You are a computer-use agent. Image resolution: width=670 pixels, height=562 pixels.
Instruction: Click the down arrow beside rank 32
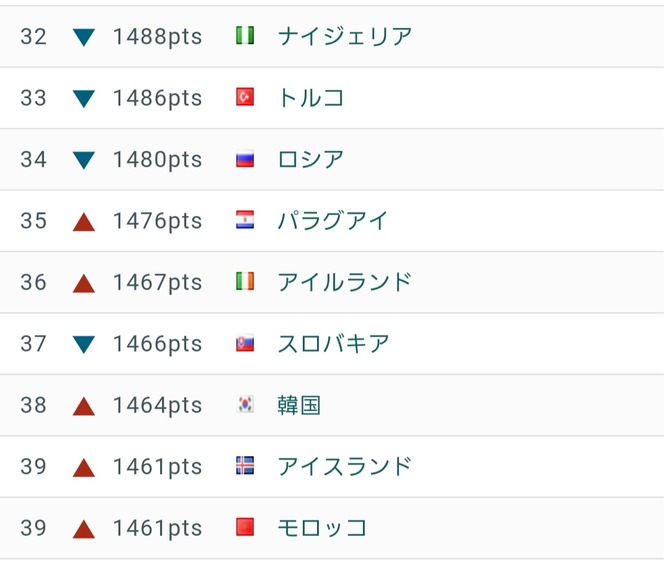point(84,37)
